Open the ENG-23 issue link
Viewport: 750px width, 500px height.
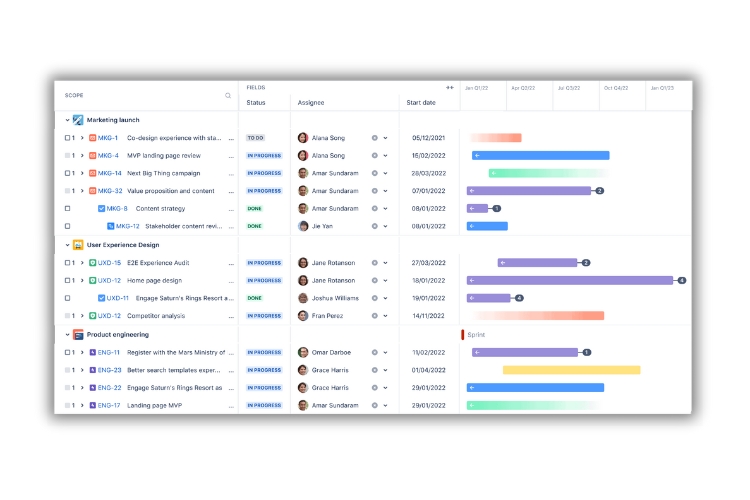pyautogui.click(x=110, y=370)
